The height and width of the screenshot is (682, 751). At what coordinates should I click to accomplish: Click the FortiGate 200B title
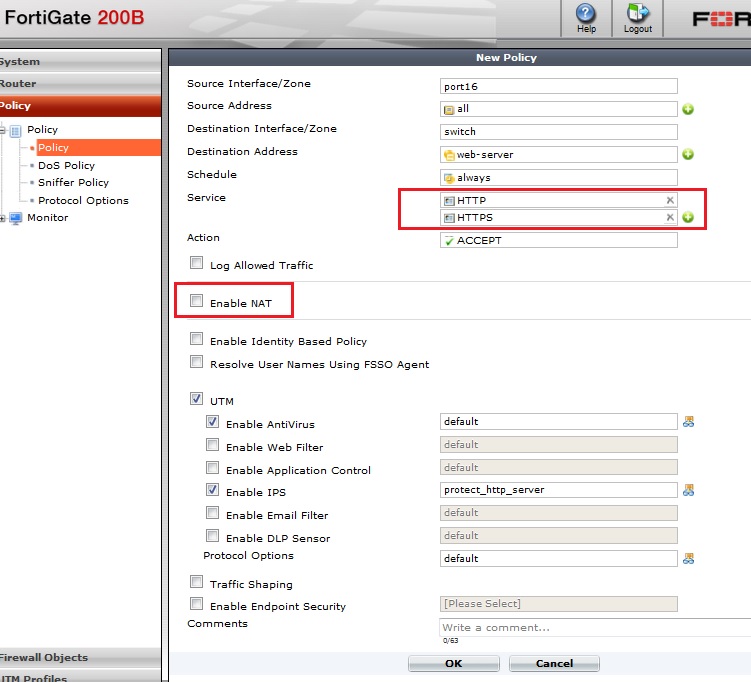(74, 17)
